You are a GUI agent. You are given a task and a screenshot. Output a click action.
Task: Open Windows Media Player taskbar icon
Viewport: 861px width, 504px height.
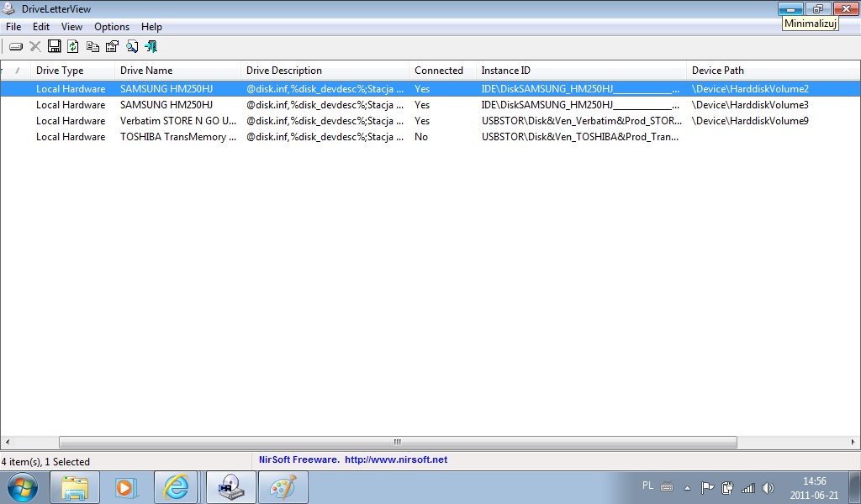(x=126, y=487)
